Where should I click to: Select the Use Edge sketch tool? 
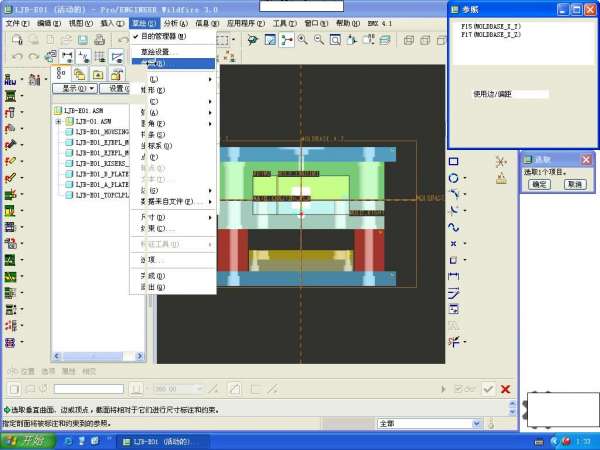click(453, 260)
